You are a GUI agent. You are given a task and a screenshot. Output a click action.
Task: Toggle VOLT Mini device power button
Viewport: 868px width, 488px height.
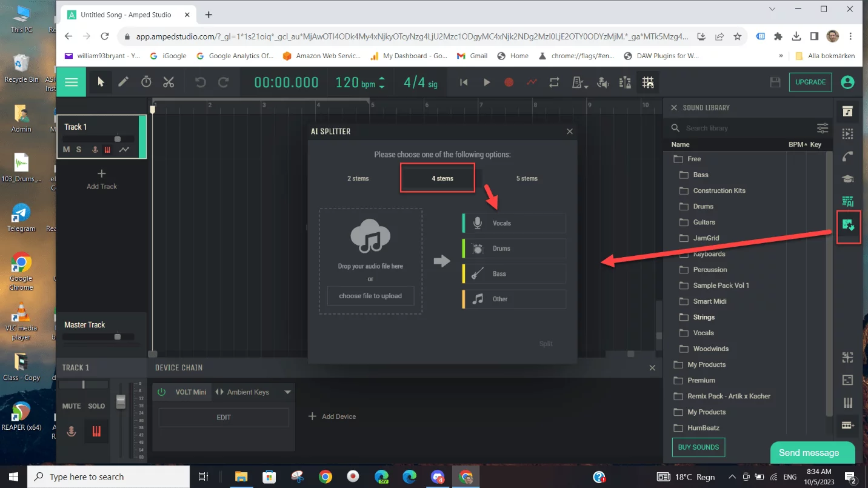pos(162,392)
